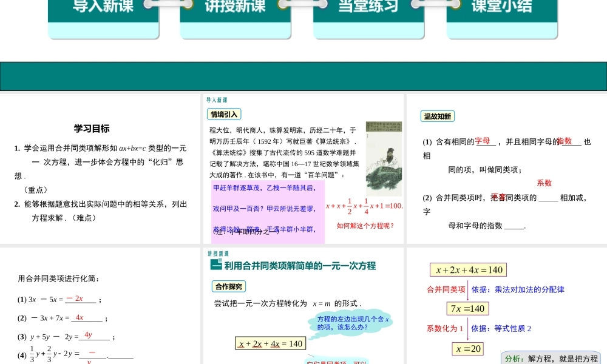
Task: Click the answer 4y in exercise (3)
Action: pos(88,335)
